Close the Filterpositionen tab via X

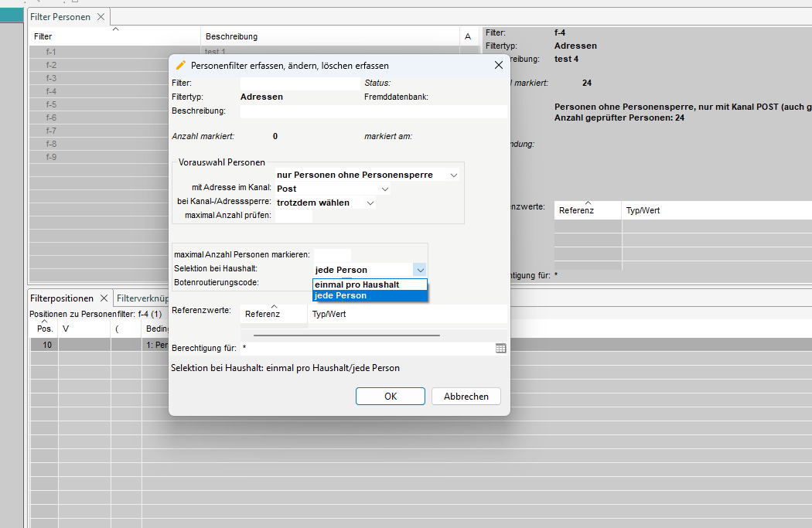pyautogui.click(x=104, y=298)
